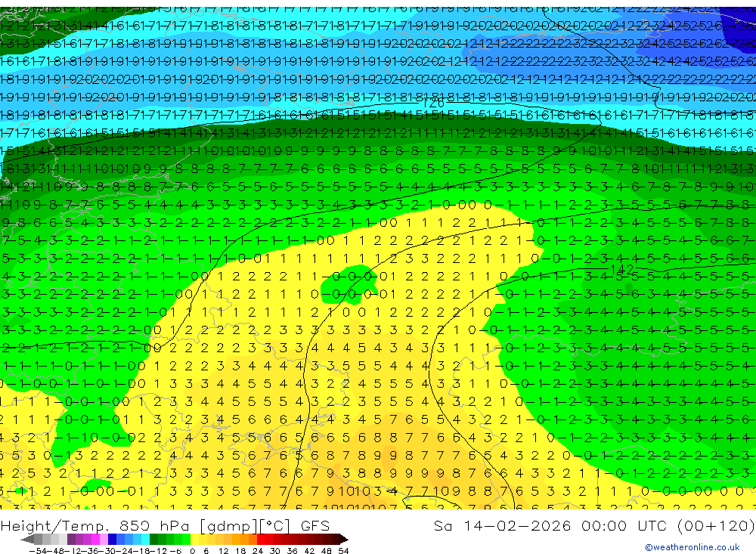
Task: Click the legend value '24' under the red swatch
Action: [258, 551]
